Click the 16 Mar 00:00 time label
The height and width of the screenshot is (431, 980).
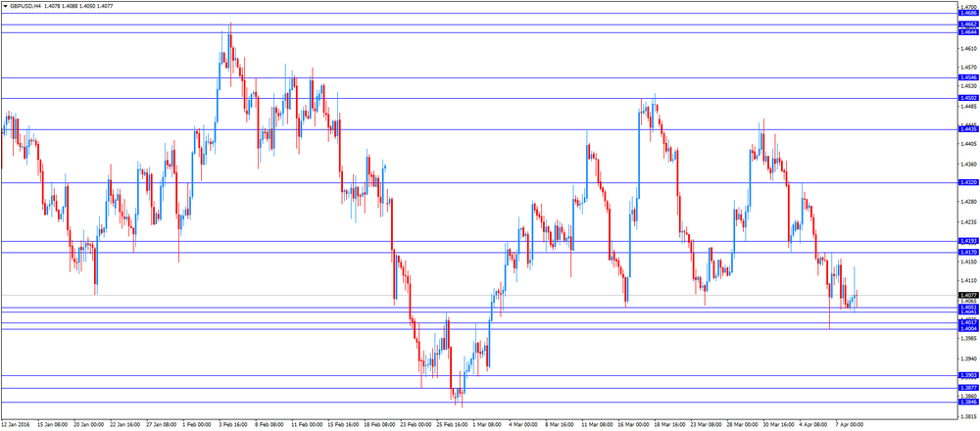[632, 425]
